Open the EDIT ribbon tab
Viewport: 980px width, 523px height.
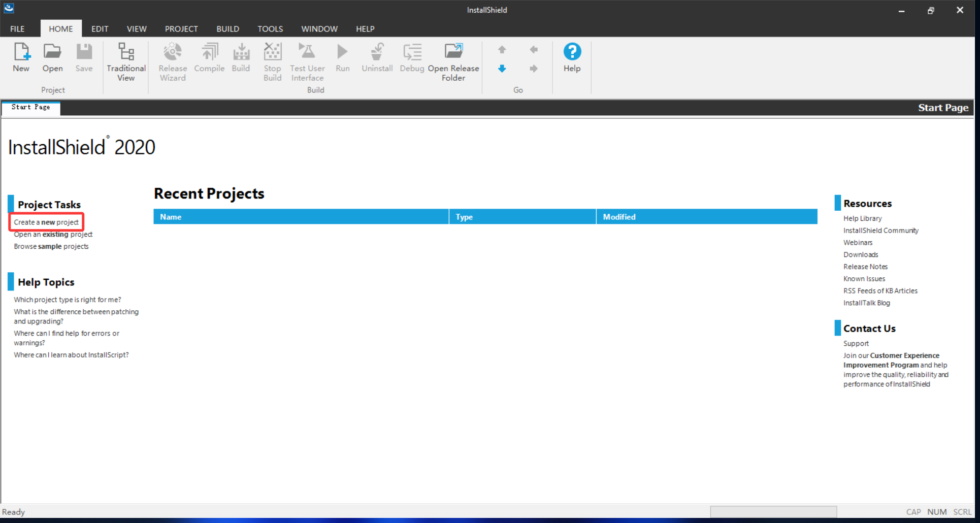(x=100, y=29)
